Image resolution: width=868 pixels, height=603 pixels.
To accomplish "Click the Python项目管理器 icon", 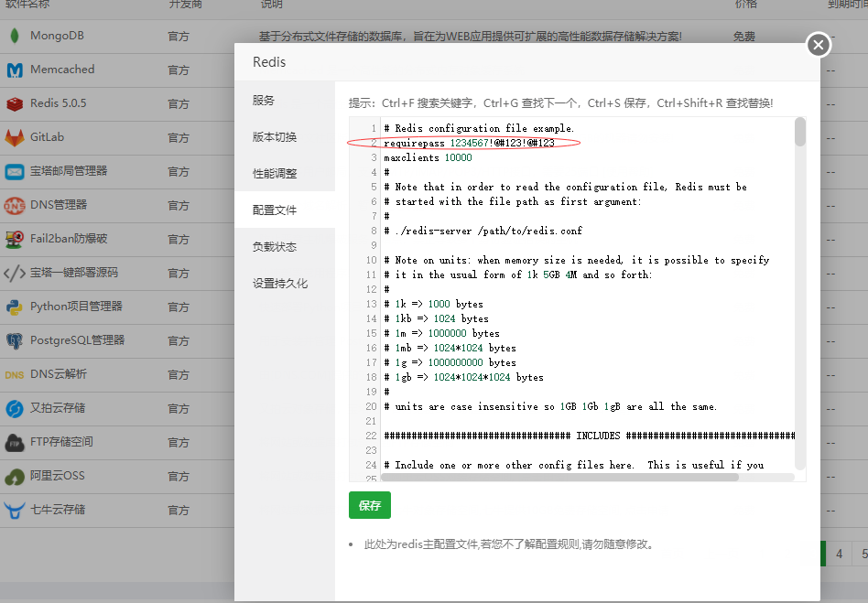I will tap(15, 307).
